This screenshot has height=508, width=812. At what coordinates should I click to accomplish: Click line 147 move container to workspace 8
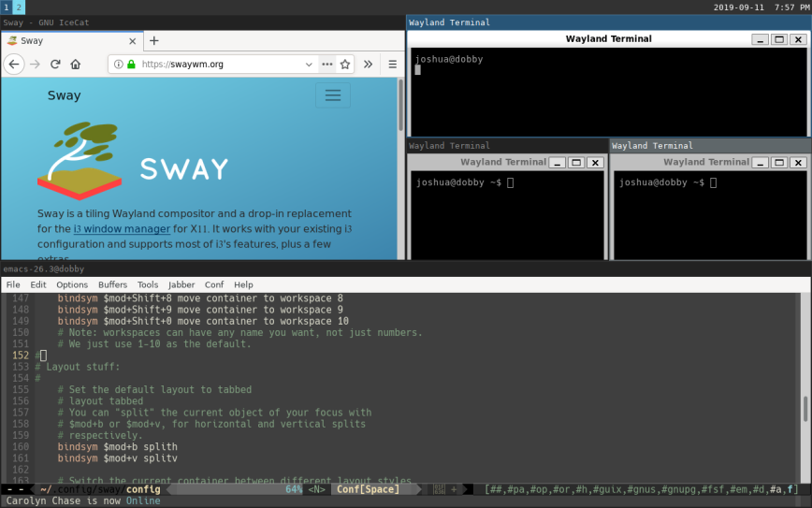coord(200,298)
